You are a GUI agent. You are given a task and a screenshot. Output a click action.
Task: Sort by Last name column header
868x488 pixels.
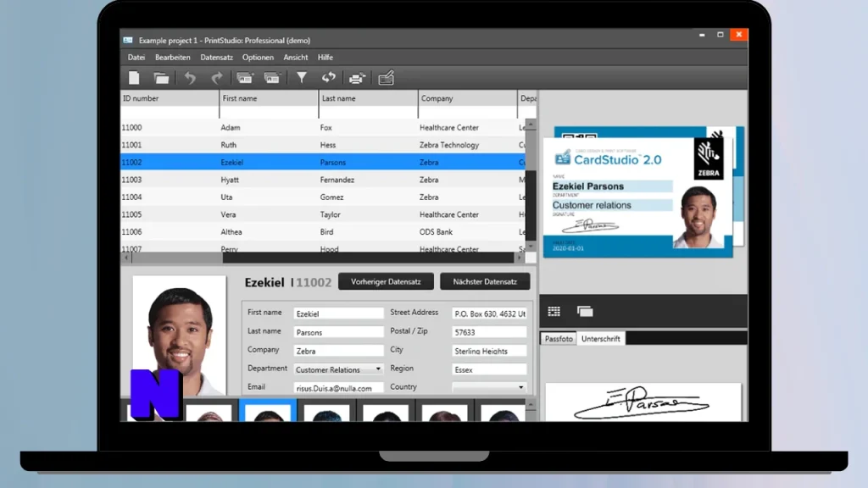click(369, 98)
